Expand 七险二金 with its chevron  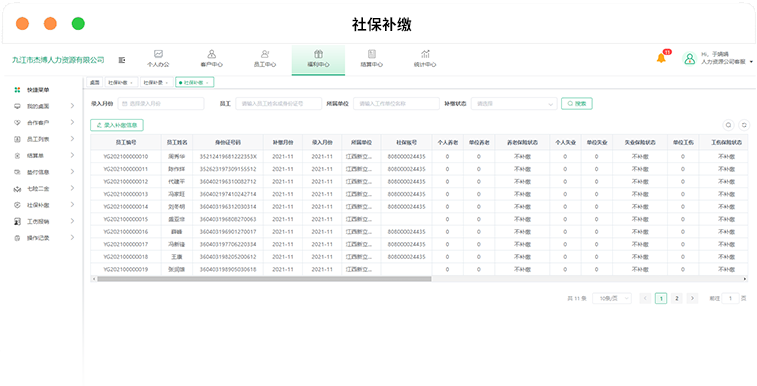pyautogui.click(x=72, y=188)
